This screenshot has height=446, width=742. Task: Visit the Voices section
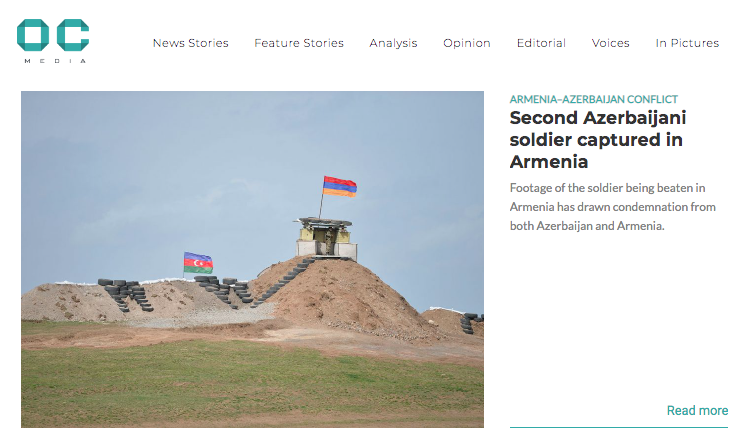[610, 43]
